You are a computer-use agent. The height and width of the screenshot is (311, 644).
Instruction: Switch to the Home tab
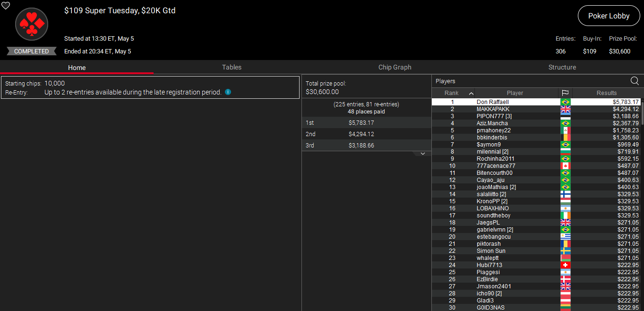[x=77, y=67]
